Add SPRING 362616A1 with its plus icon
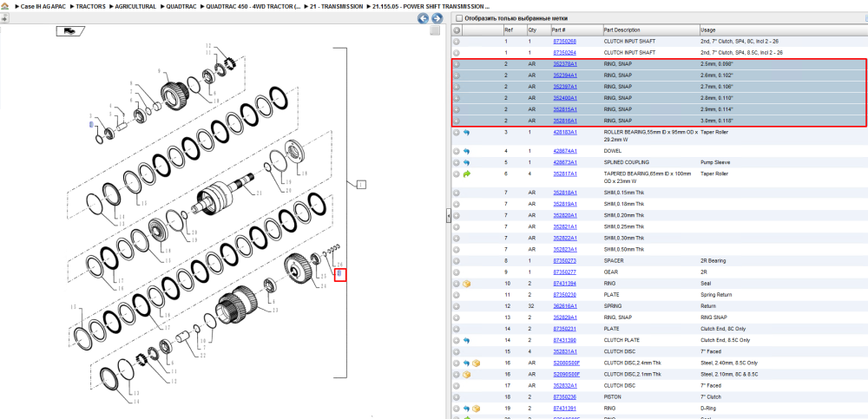 [457, 306]
